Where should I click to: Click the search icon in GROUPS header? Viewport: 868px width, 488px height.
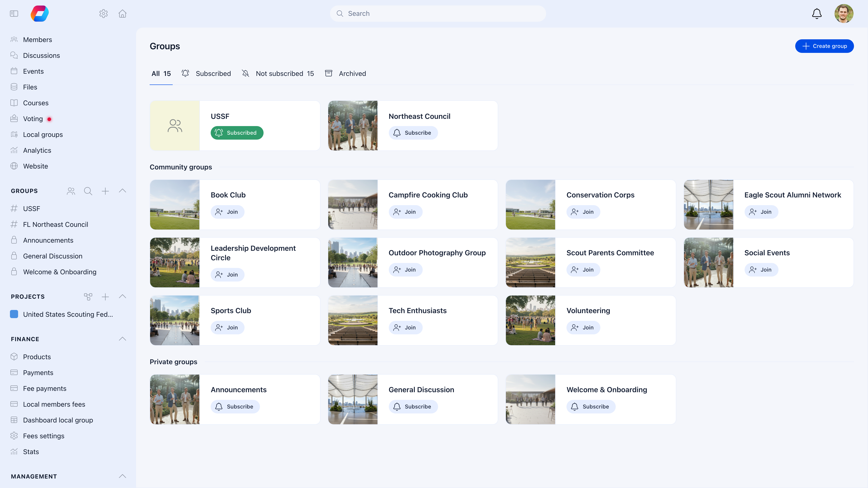click(88, 191)
